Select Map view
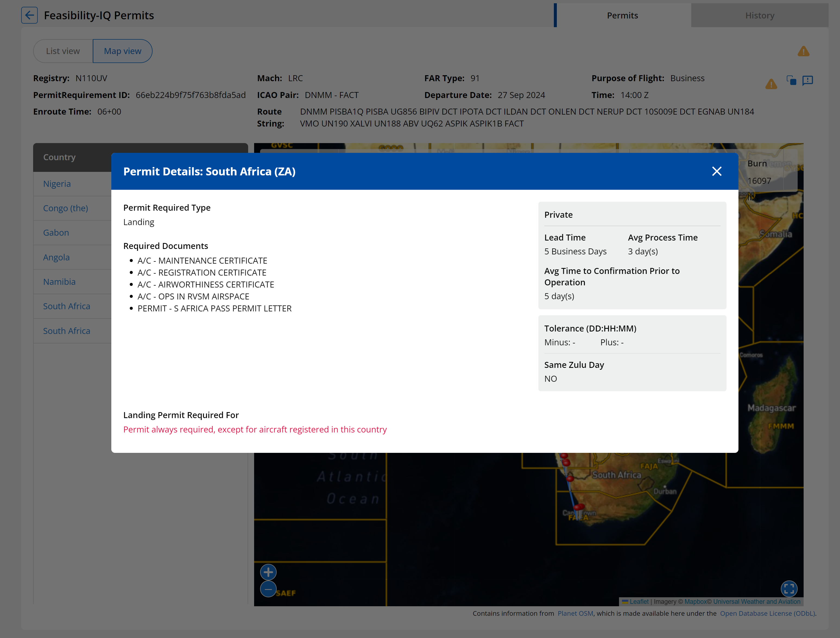The image size is (840, 638). click(123, 51)
